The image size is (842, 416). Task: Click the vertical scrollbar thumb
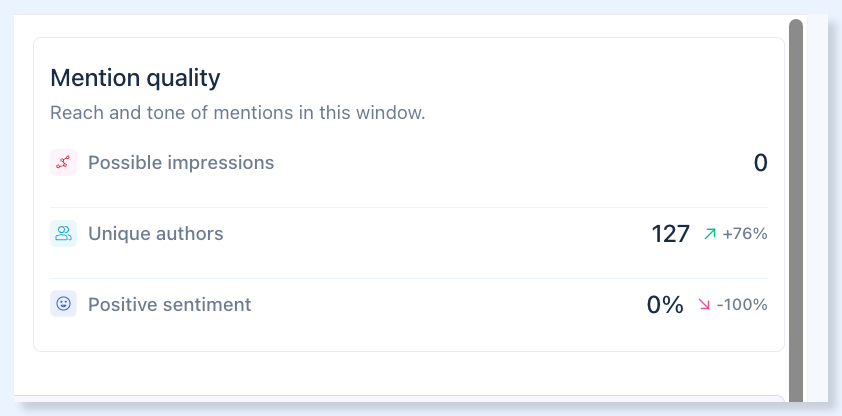pos(796,210)
